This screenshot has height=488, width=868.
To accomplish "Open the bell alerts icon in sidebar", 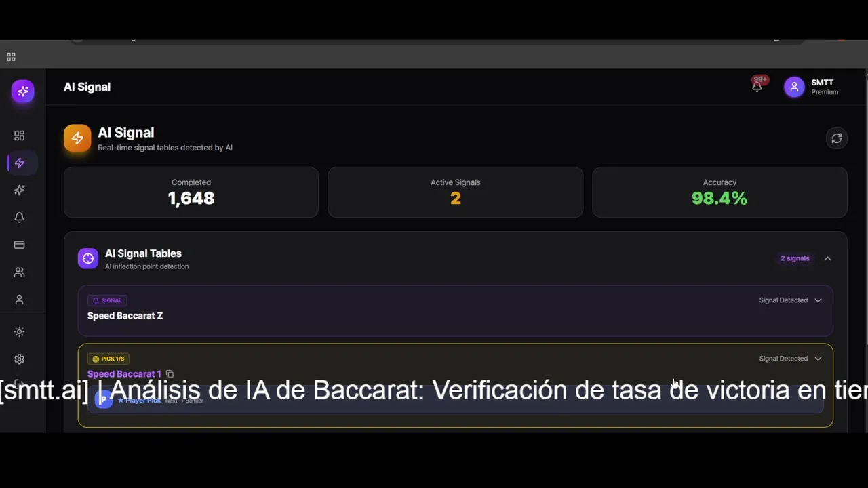I will coord(19,218).
